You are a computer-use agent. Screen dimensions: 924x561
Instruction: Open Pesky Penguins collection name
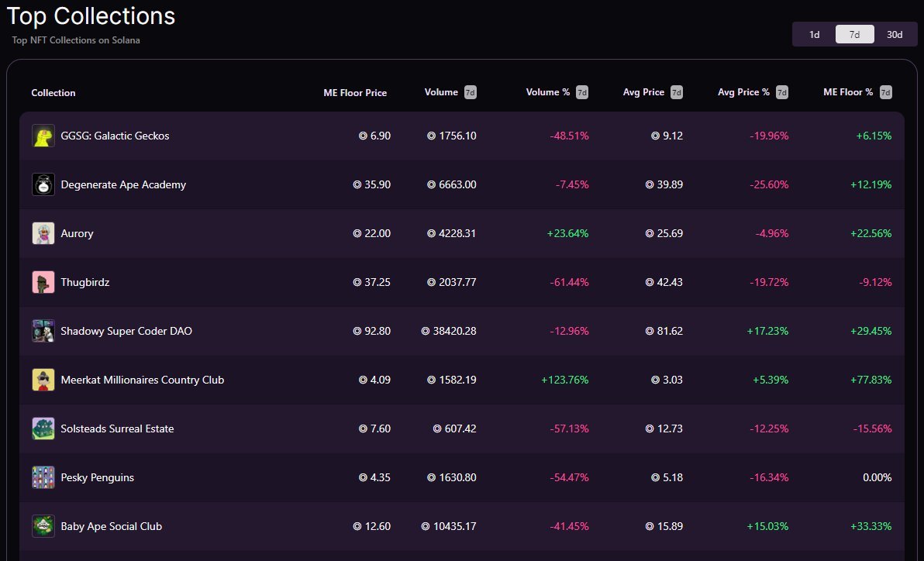click(x=97, y=478)
